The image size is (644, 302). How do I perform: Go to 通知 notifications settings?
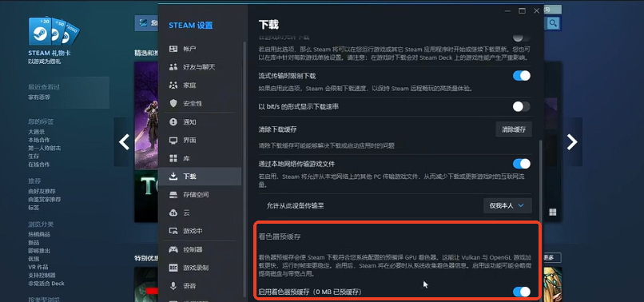click(189, 122)
